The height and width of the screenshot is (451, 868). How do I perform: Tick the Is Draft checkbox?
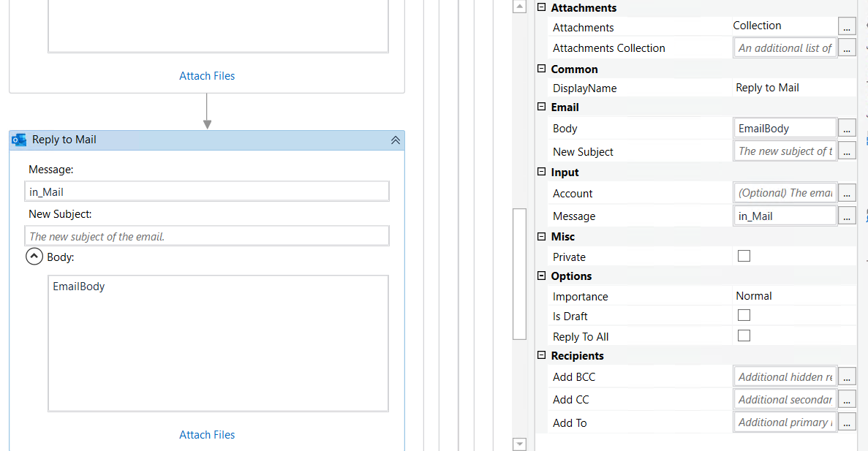(x=744, y=315)
